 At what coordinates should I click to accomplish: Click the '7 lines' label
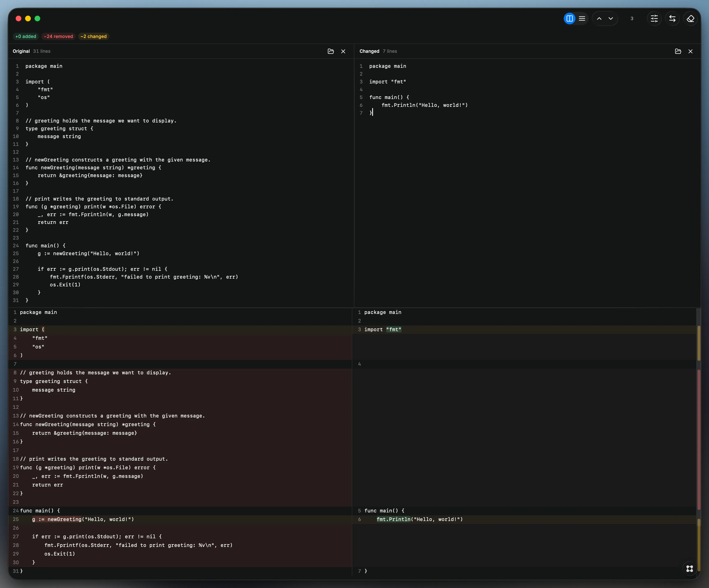(390, 51)
